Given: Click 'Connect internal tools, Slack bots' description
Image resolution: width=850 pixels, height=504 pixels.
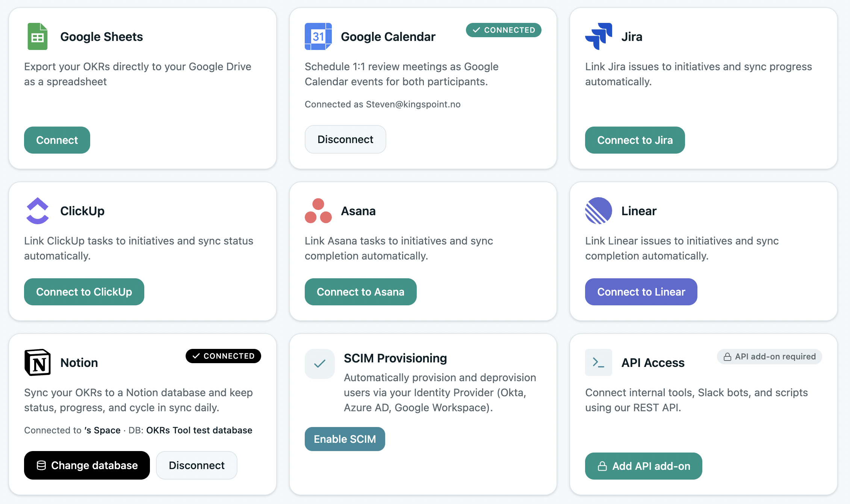Looking at the screenshot, I should pyautogui.click(x=696, y=400).
